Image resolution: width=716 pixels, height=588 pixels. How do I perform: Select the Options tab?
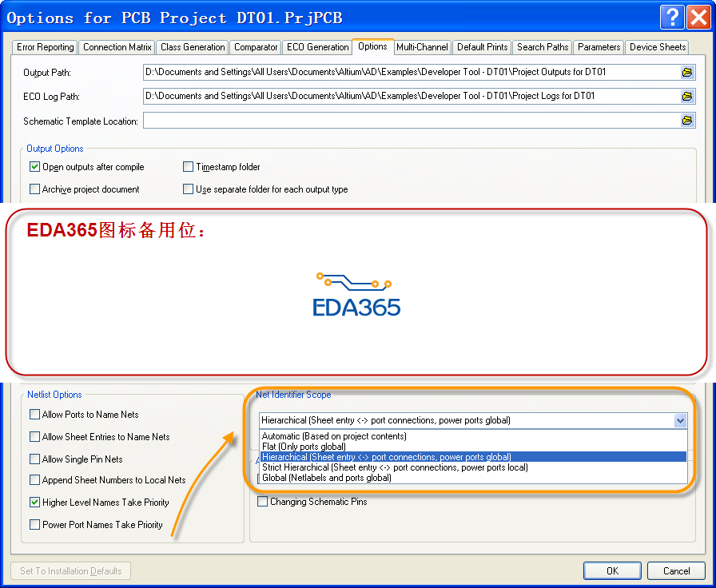372,46
